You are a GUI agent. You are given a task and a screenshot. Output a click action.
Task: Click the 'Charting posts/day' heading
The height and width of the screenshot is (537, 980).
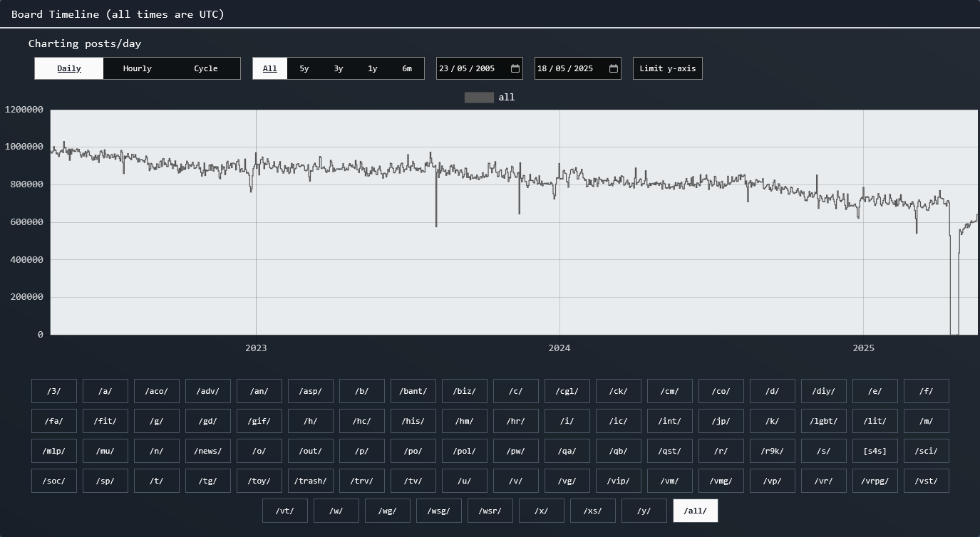tap(85, 43)
